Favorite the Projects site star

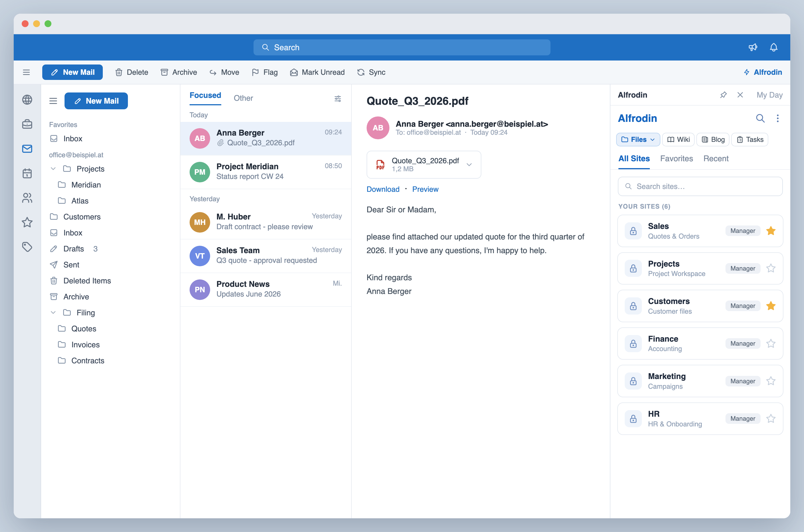click(771, 268)
